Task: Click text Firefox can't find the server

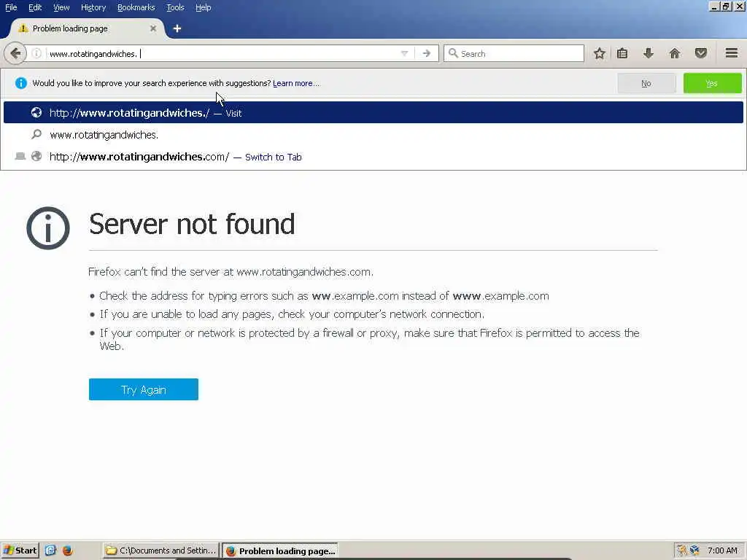Action: (x=231, y=272)
